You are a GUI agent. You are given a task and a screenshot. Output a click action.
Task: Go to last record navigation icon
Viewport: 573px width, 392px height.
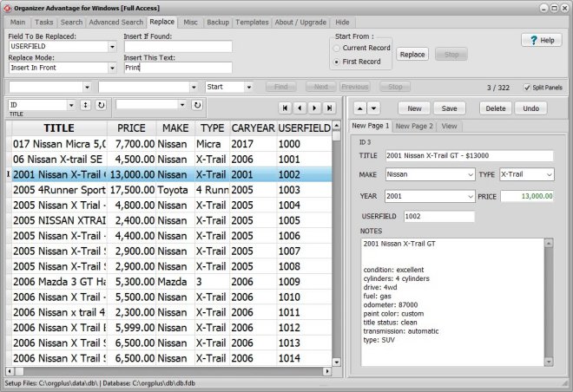pyautogui.click(x=329, y=108)
